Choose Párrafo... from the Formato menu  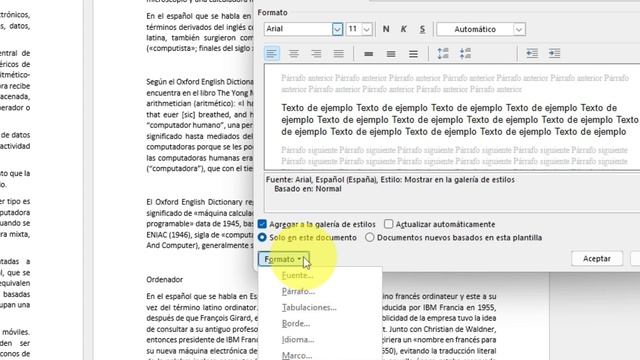tap(298, 291)
